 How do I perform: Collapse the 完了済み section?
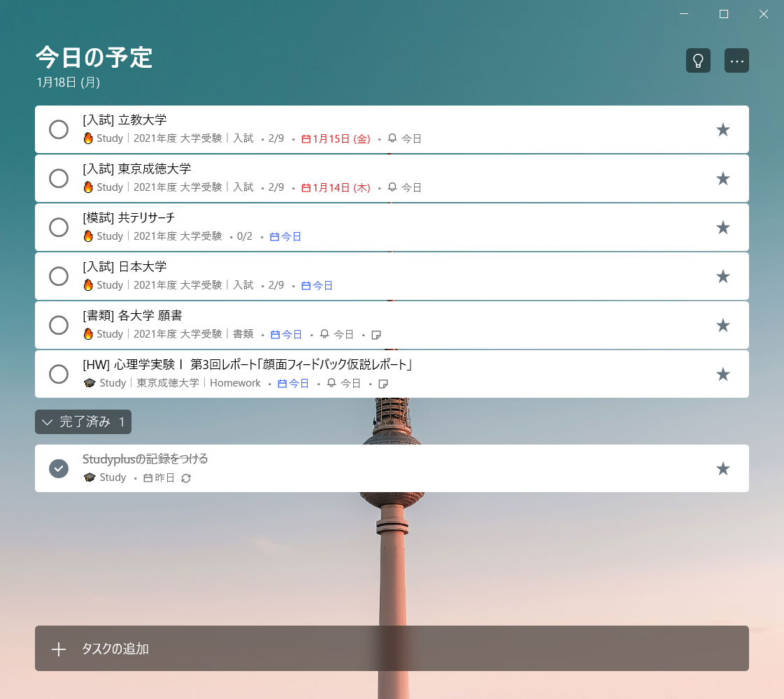(x=83, y=421)
